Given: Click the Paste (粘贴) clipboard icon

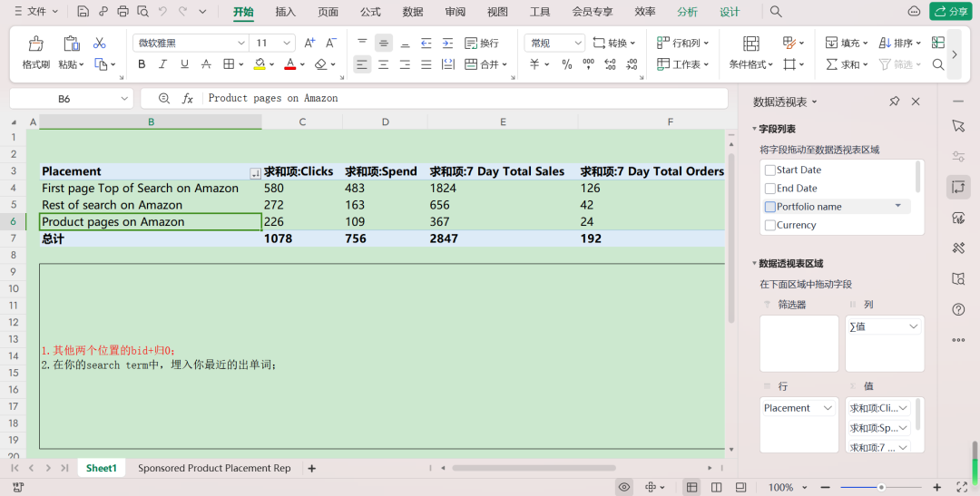Looking at the screenshot, I should (72, 44).
